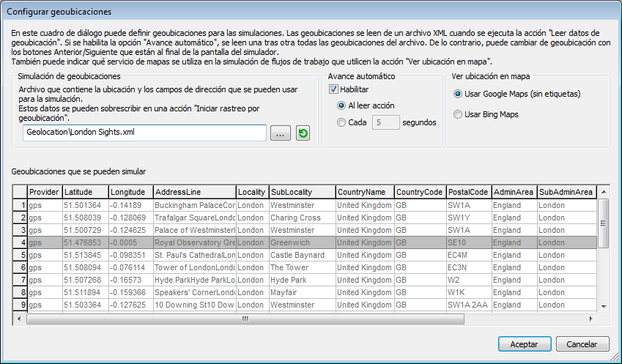The width and height of the screenshot is (622, 364).
Task: Toggle the Habilitar checkbox
Action: tap(333, 89)
